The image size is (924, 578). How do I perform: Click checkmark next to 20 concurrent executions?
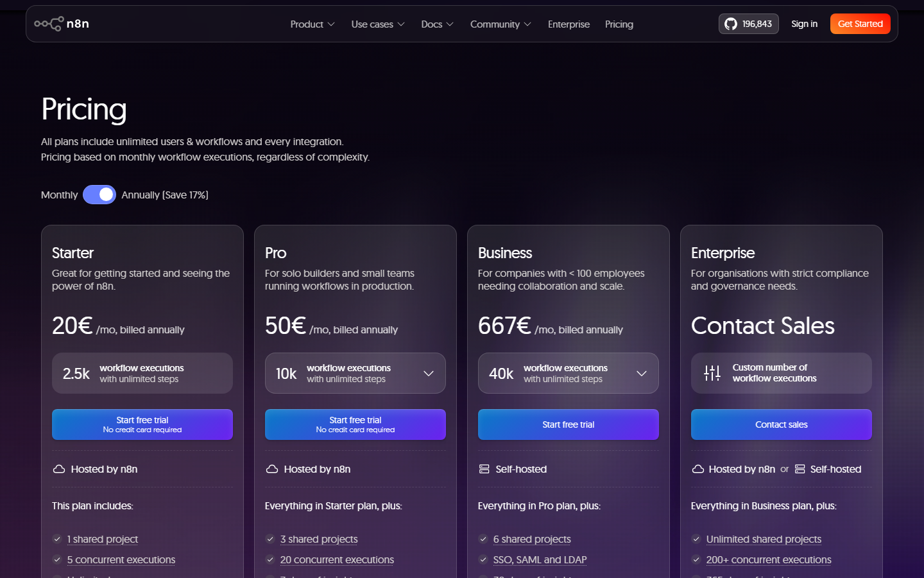coord(270,560)
